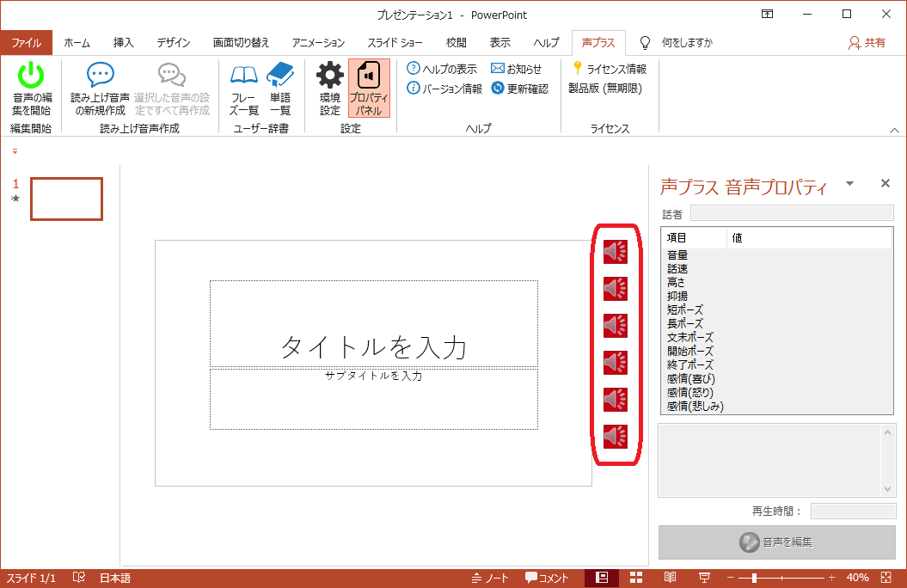Switch to the スライドショー tab
The height and width of the screenshot is (588, 907).
[395, 43]
